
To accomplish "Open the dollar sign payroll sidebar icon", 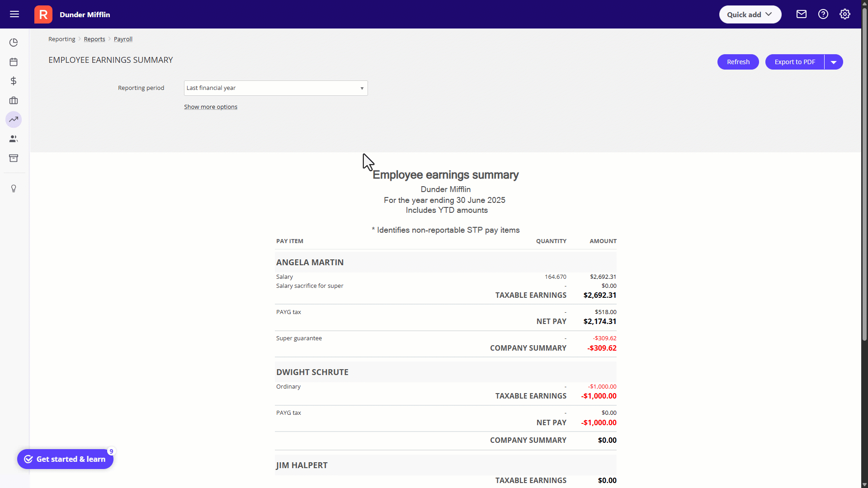I will pos(14,81).
